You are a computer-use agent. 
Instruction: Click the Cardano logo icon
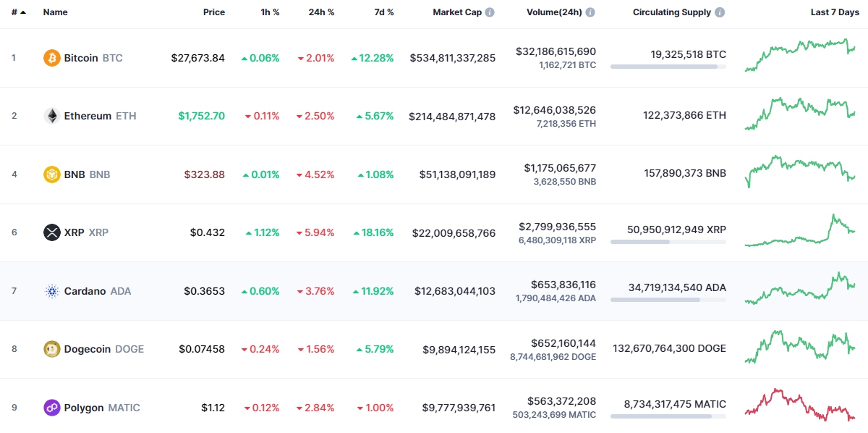coord(52,291)
